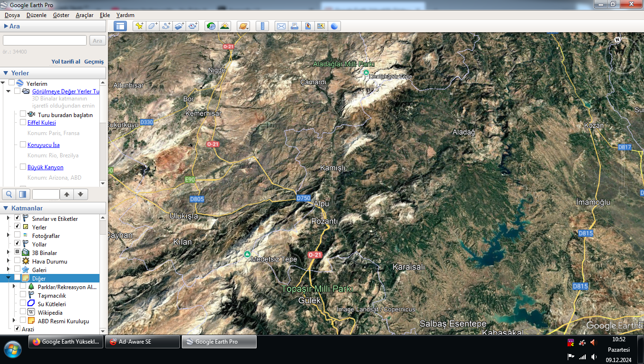Add a polygon using the toolbar
The width and height of the screenshot is (644, 364).
click(152, 26)
